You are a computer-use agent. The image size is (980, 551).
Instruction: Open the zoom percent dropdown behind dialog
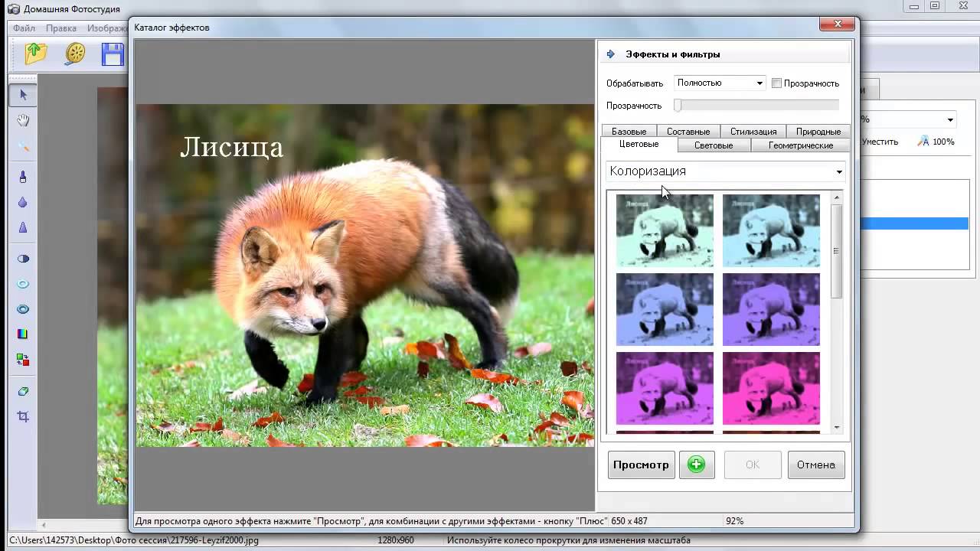click(950, 119)
